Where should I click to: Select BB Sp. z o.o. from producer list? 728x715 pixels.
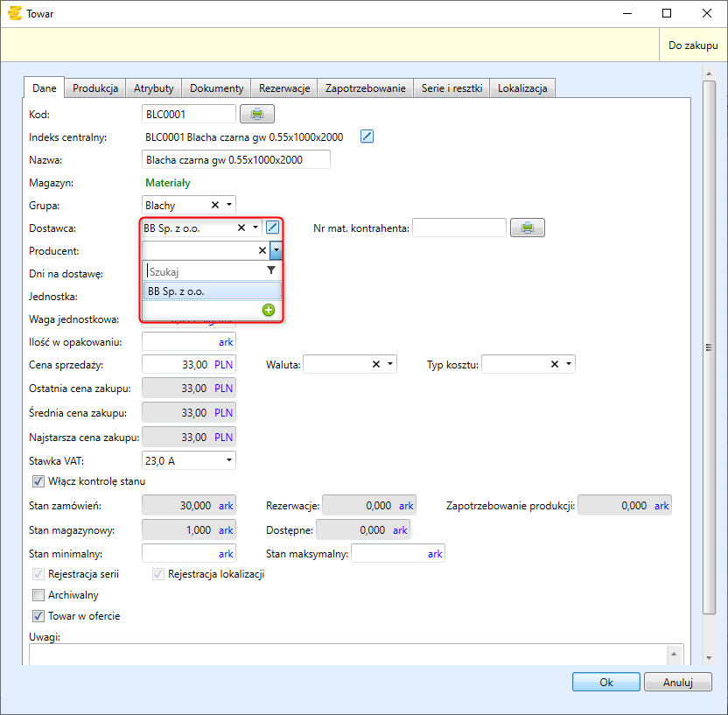212,291
